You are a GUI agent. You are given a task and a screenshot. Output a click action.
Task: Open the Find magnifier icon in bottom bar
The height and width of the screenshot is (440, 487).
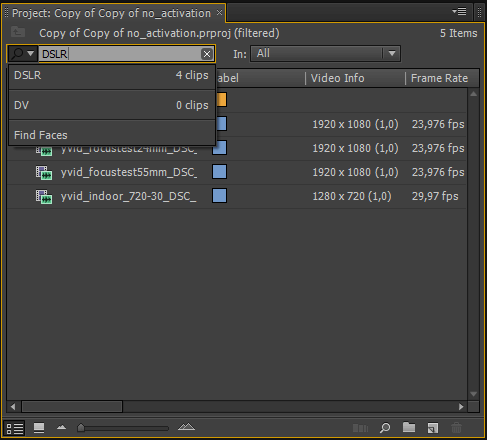pos(385,428)
